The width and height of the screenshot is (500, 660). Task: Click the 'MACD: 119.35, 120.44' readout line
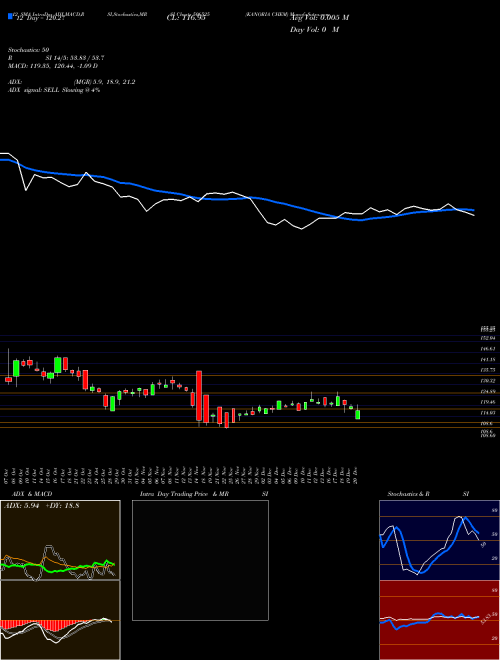pyautogui.click(x=53, y=66)
